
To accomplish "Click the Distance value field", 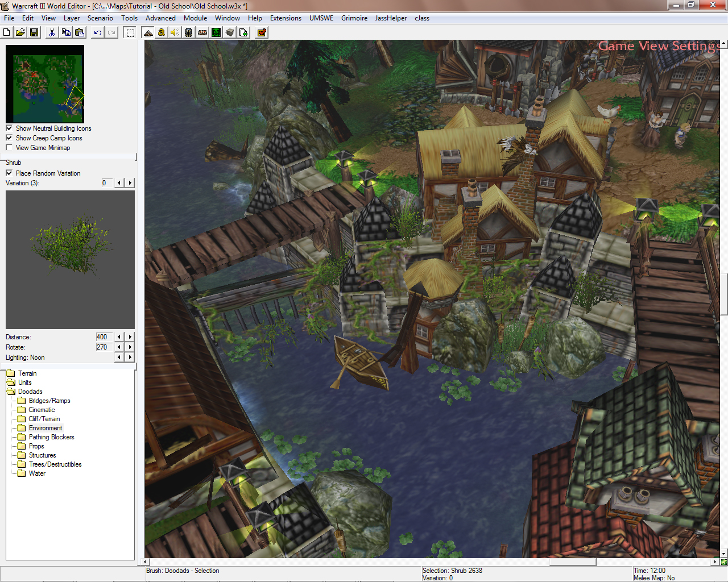I will tap(104, 337).
